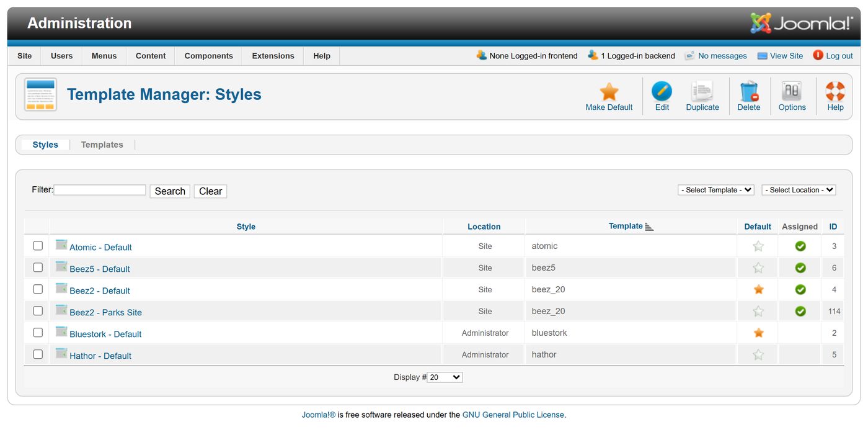
Task: Open the Beez2 - Parks Site style link
Action: [x=105, y=312]
